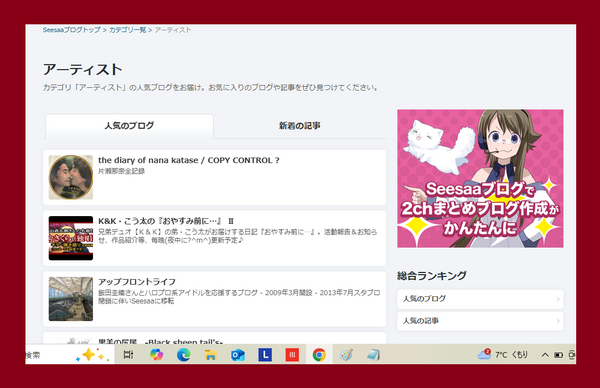Open Outlook from the taskbar
Image resolution: width=600 pixels, height=388 pixels.
tap(238, 355)
